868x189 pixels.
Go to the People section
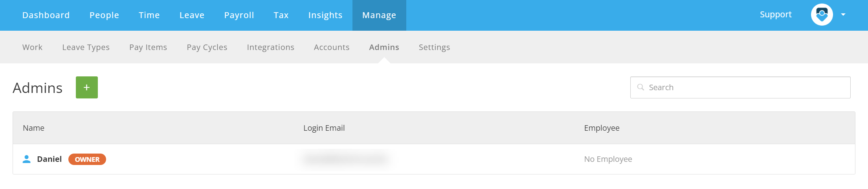pyautogui.click(x=104, y=15)
